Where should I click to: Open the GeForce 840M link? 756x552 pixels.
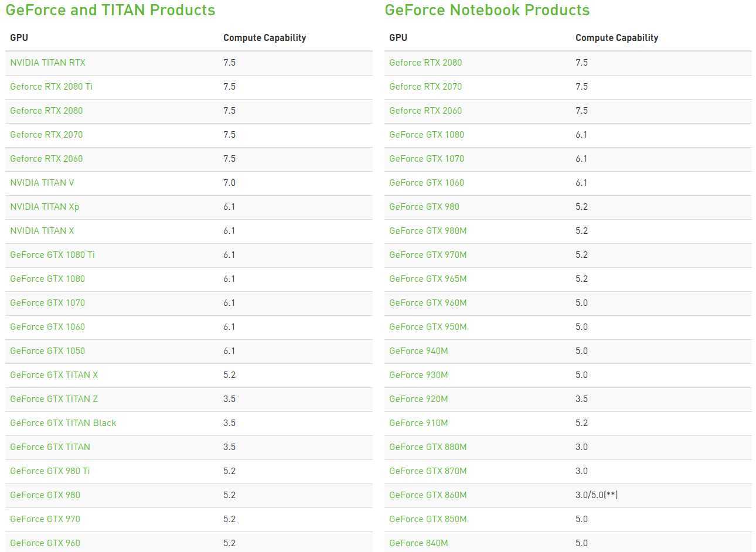(418, 543)
